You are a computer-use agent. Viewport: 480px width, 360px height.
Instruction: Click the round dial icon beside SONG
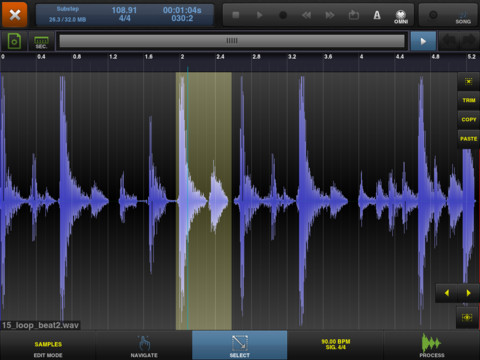(433, 15)
